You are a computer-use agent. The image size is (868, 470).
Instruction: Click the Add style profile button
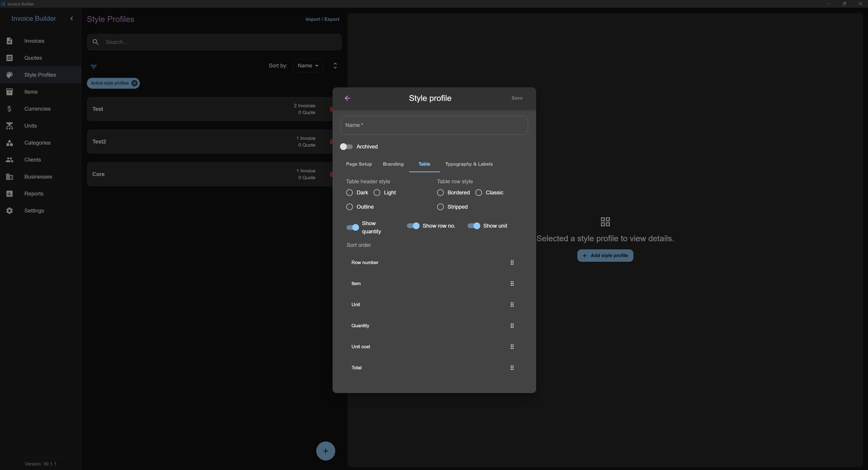tap(605, 255)
